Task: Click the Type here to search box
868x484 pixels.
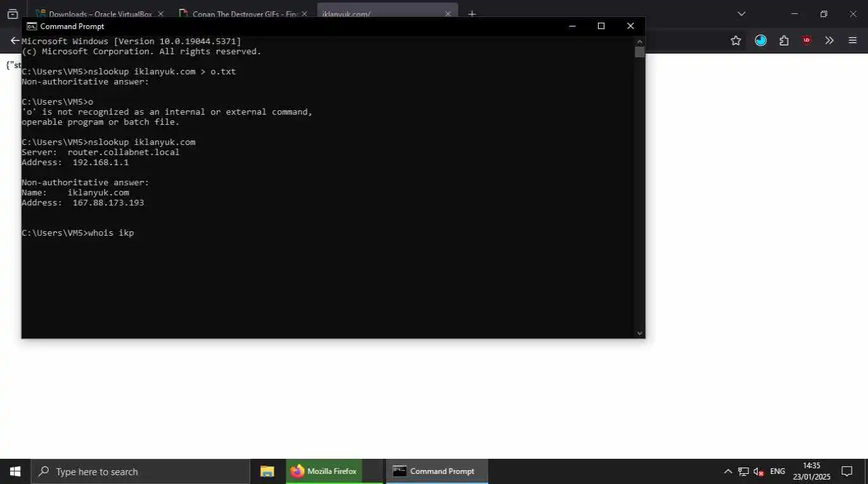Action: click(140, 471)
